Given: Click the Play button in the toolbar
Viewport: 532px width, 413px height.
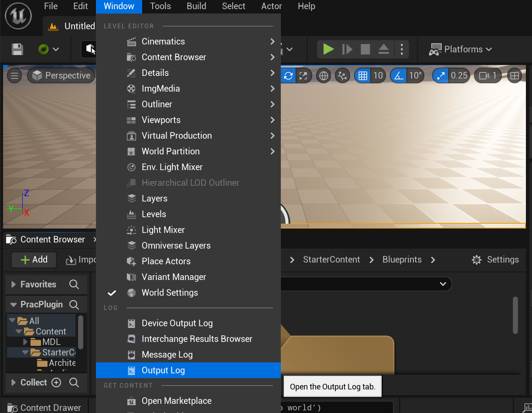Looking at the screenshot, I should (x=328, y=49).
